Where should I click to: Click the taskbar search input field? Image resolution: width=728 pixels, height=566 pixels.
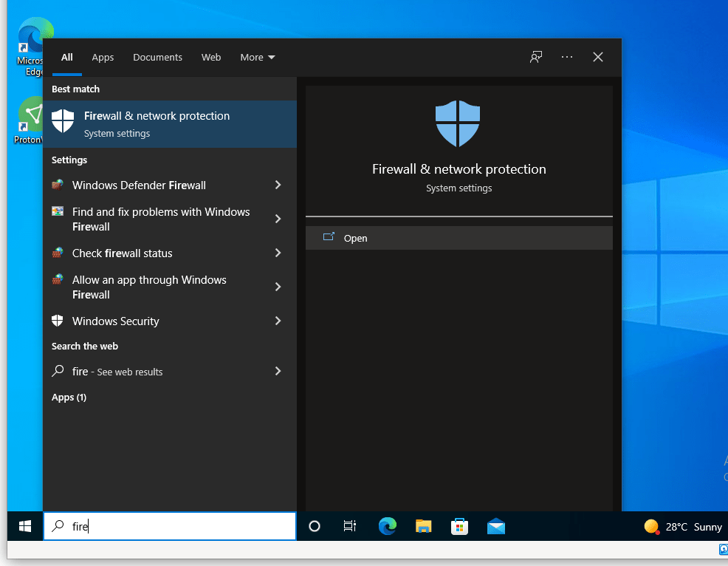[x=170, y=526]
